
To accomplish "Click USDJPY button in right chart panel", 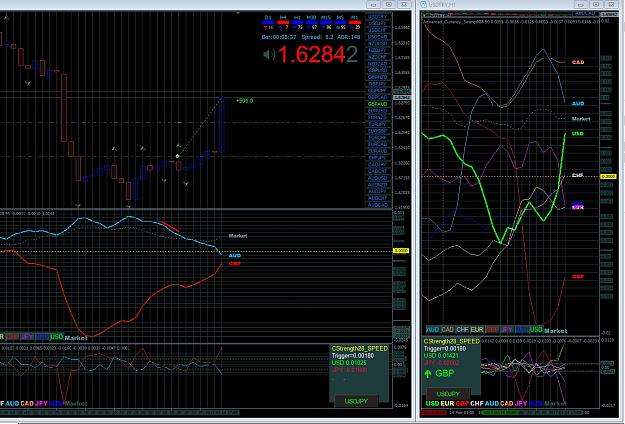I will pyautogui.click(x=448, y=394).
